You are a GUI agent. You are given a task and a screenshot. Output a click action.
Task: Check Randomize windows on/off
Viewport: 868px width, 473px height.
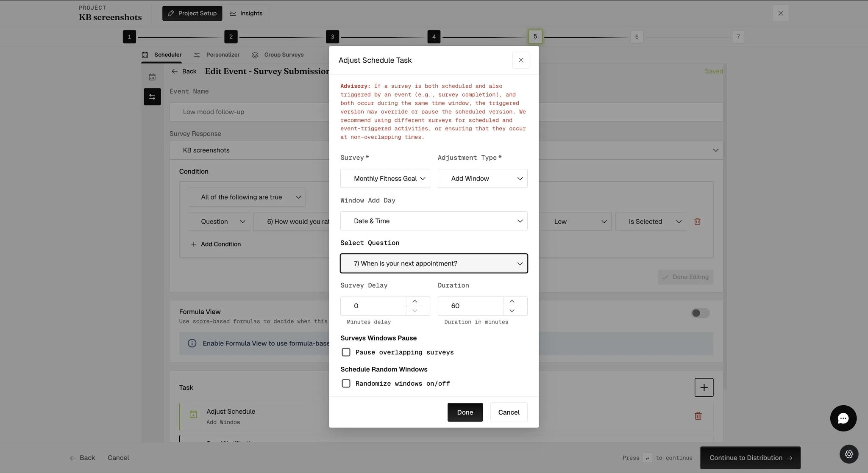pyautogui.click(x=346, y=384)
